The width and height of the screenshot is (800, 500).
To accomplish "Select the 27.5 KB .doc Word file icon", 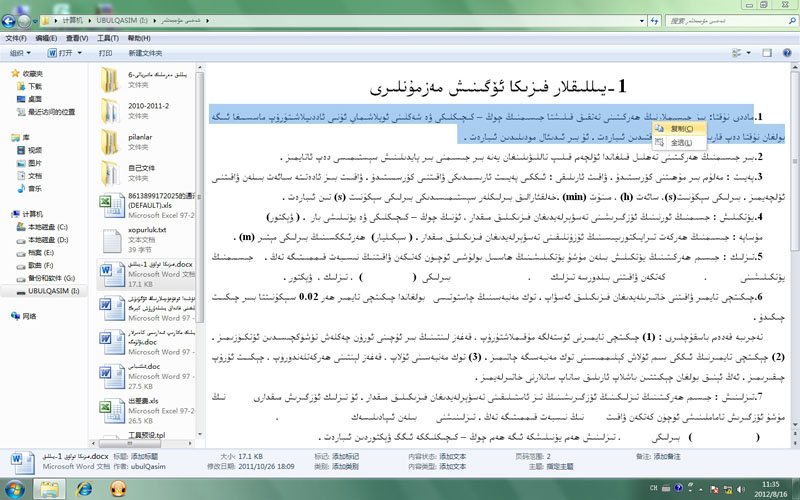I will pos(112,376).
